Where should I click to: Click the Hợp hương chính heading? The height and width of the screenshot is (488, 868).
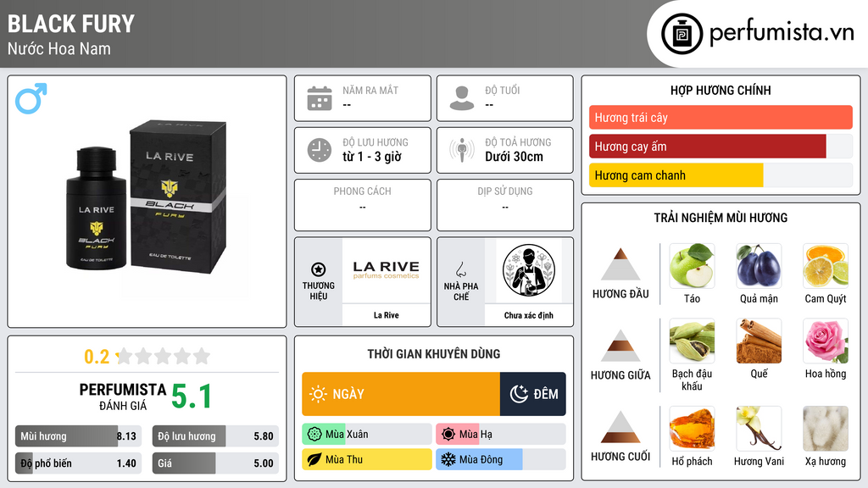pyautogui.click(x=721, y=90)
